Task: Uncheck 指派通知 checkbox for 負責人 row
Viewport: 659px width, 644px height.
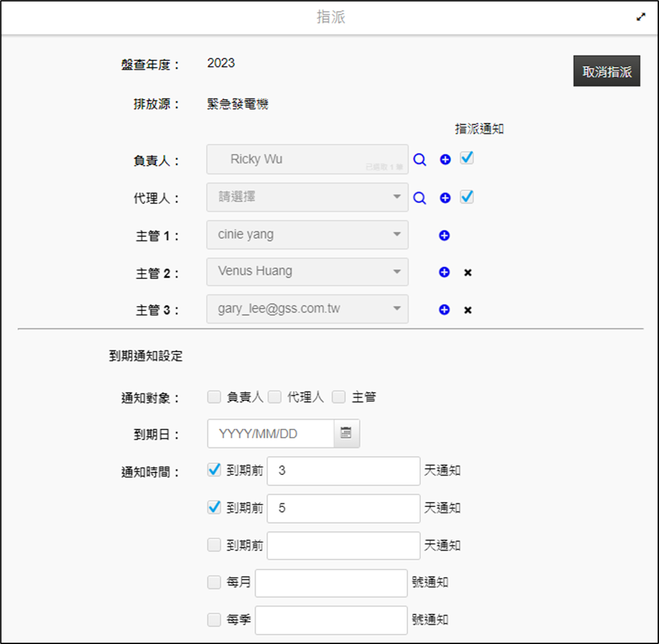Action: tap(467, 158)
